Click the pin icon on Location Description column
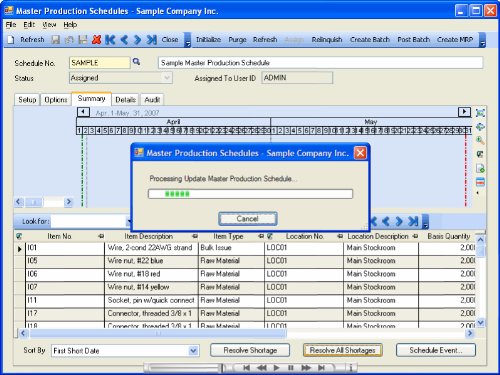The image size is (500, 375). pos(415,236)
